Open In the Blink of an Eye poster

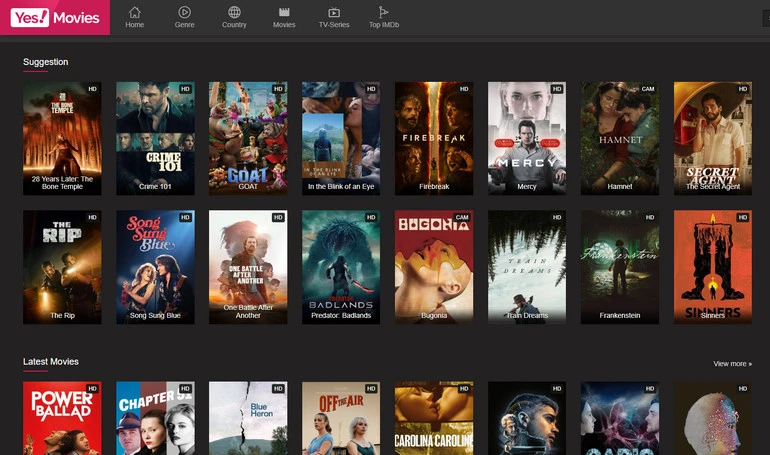point(341,138)
